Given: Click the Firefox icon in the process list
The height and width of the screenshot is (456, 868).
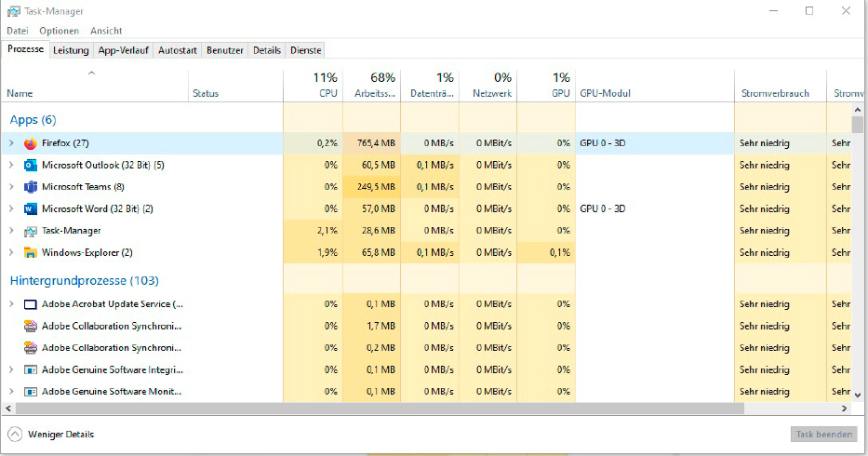Looking at the screenshot, I should [31, 143].
